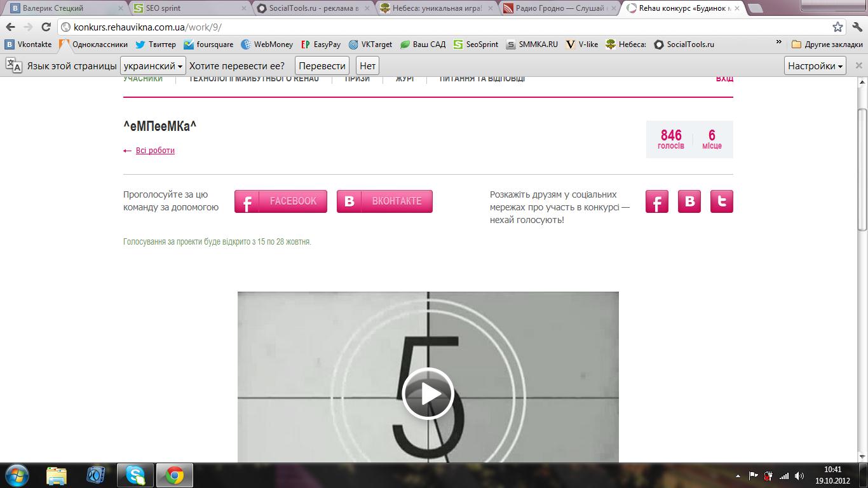Open ТЕХНОЛОГІЇ МАЙБУТНЬОГО REHAU menu item
Screen dimensions: 868x488
(254, 79)
